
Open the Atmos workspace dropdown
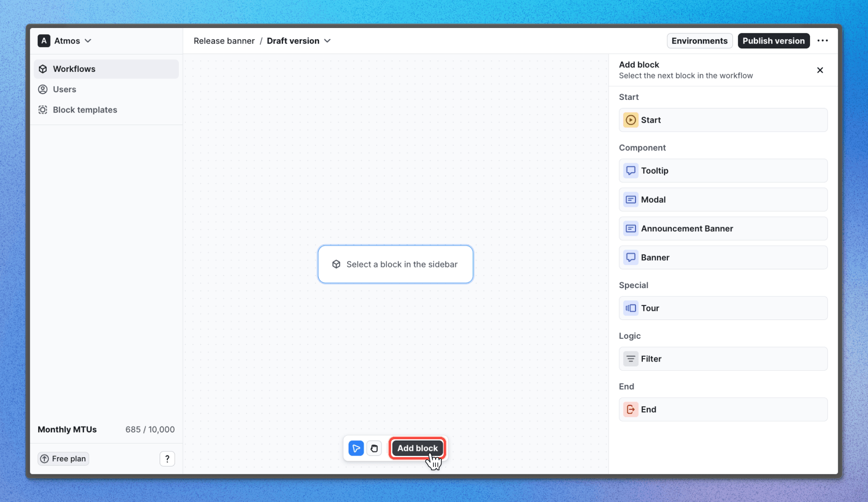(65, 41)
